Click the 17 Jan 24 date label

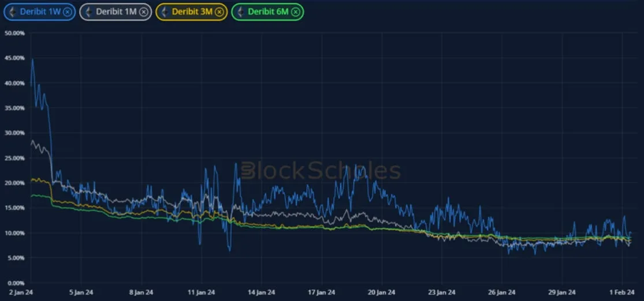click(321, 292)
